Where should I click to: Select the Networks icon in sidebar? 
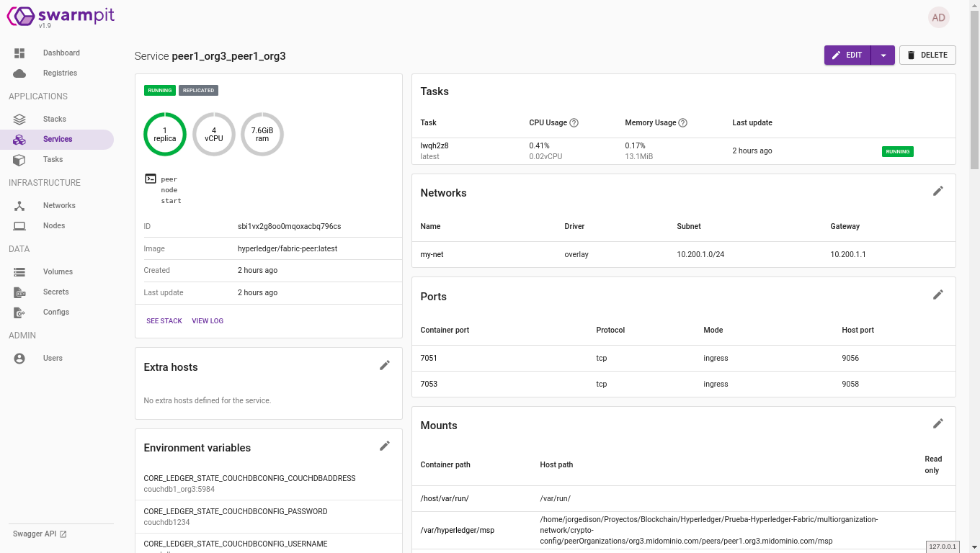tap(19, 206)
